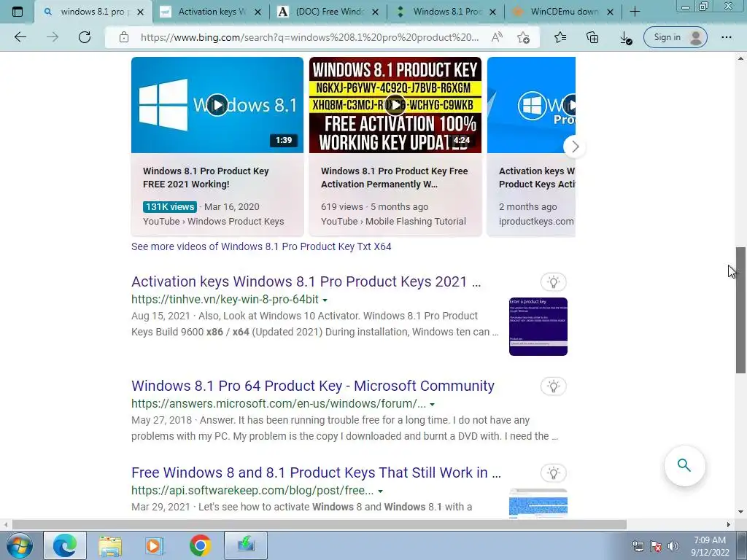747x560 pixels.
Task: Open a new tab with plus button
Action: 635,12
